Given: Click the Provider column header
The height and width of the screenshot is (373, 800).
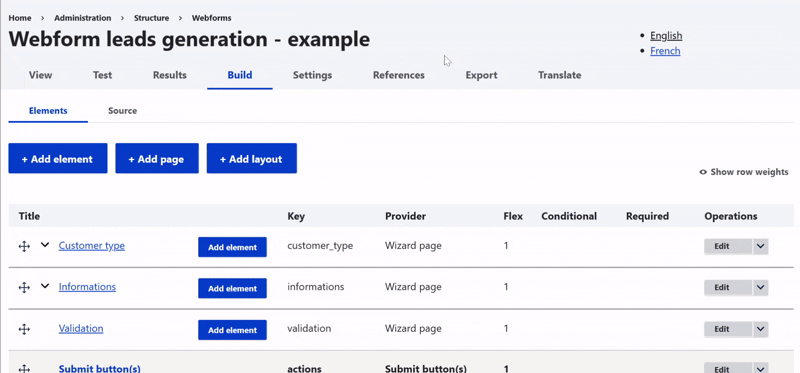Looking at the screenshot, I should click(405, 216).
